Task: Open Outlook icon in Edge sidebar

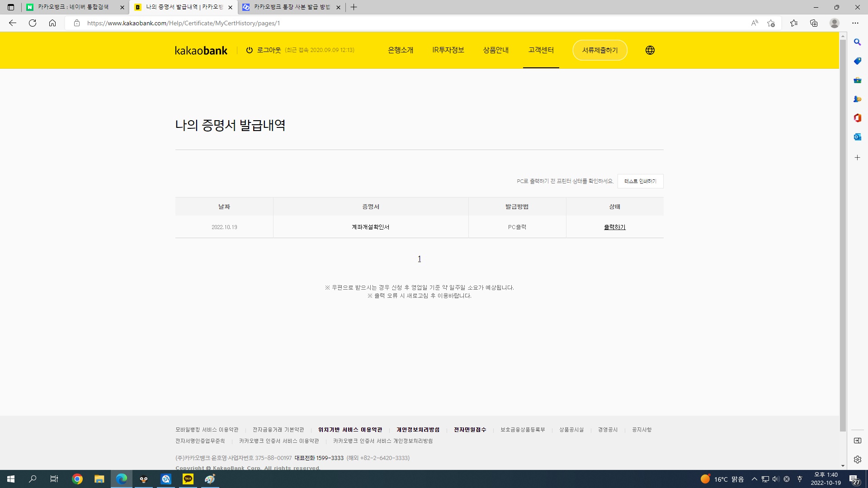Action: pyautogui.click(x=857, y=137)
